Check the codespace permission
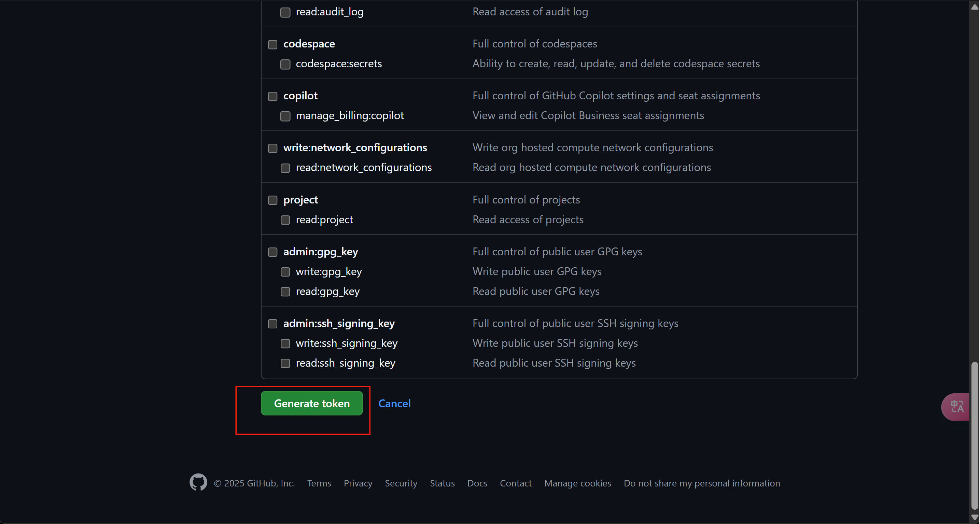This screenshot has width=980, height=524. [x=272, y=44]
